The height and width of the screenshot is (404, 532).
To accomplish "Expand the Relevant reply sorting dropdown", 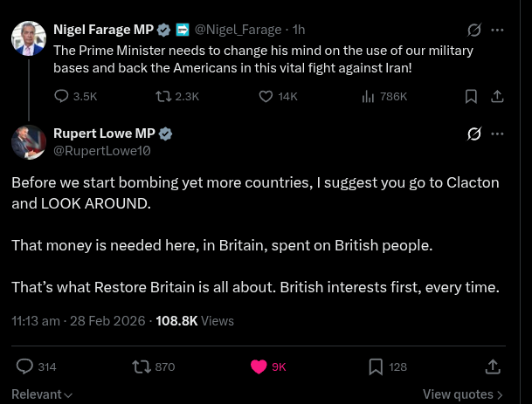I will point(42,394).
